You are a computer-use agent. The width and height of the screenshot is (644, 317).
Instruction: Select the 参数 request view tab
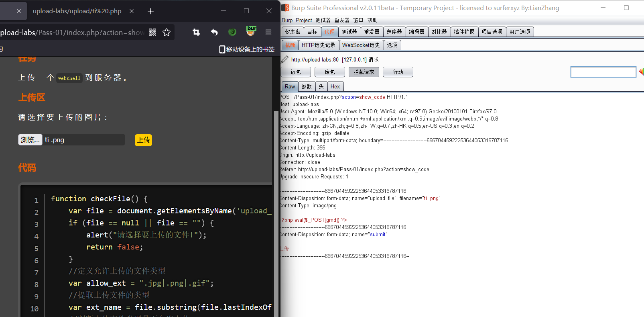pyautogui.click(x=307, y=86)
